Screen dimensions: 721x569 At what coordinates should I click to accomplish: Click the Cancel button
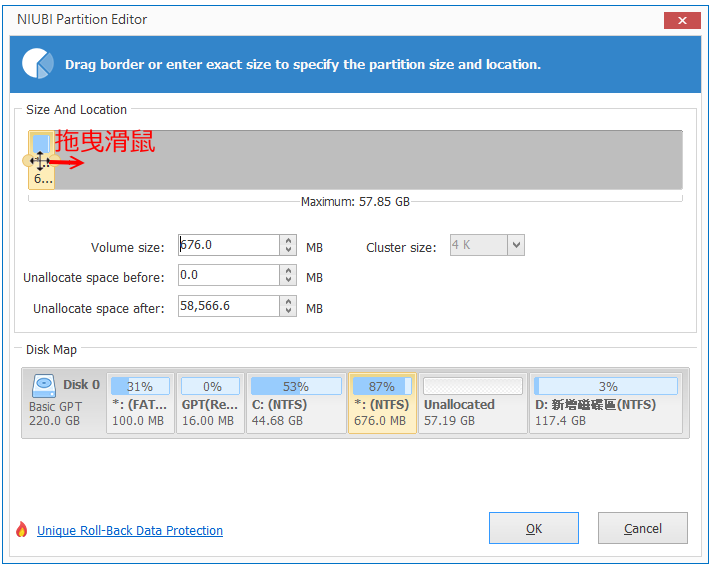click(642, 528)
